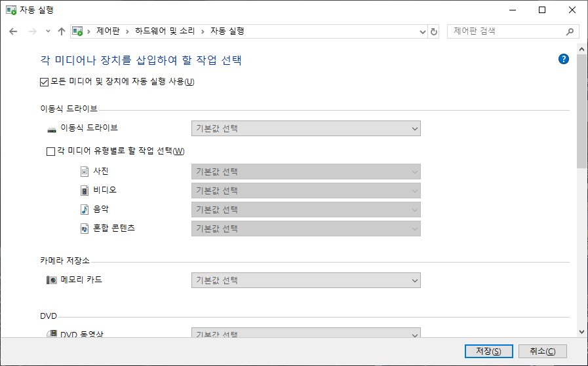Click the 저장 button

pyautogui.click(x=488, y=352)
